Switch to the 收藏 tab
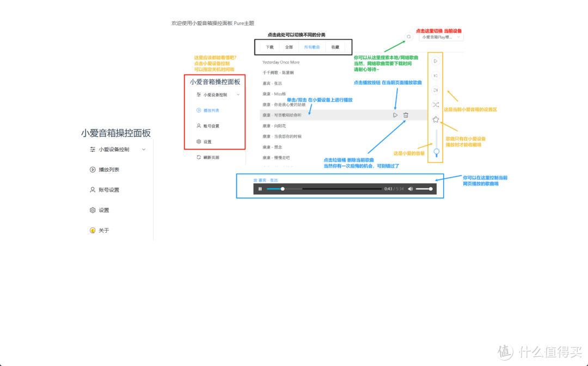The image size is (588, 366). coord(335,47)
